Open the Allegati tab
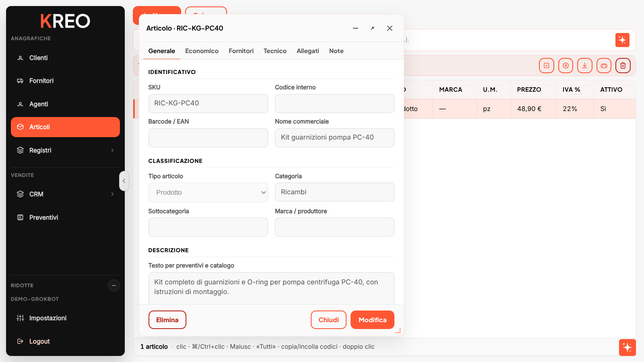 [x=308, y=51]
